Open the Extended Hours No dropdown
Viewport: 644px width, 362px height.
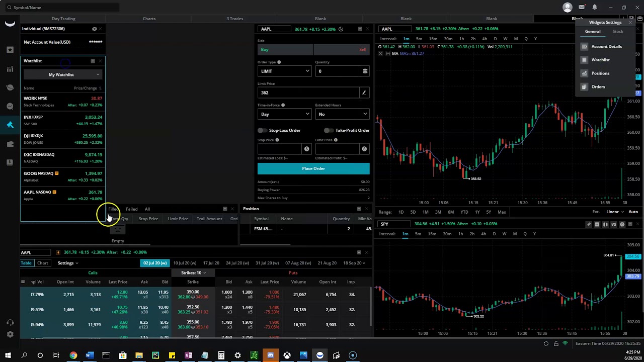(x=342, y=114)
